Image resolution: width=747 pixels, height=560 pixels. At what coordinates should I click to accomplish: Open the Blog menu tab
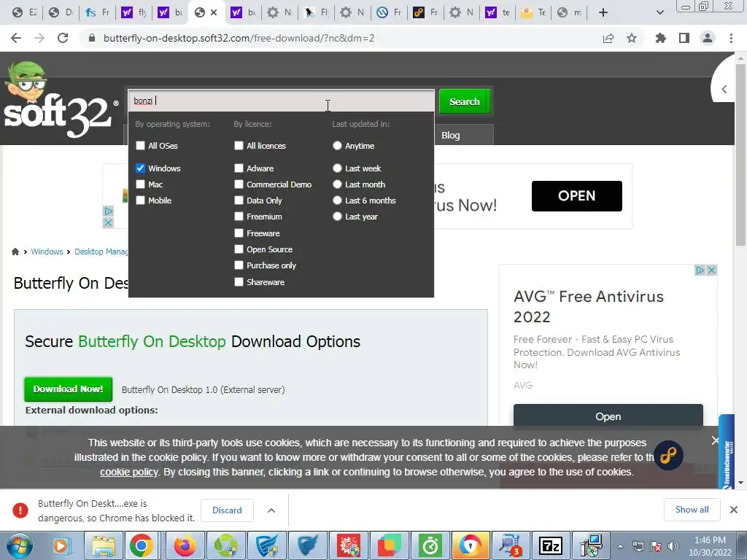[451, 135]
